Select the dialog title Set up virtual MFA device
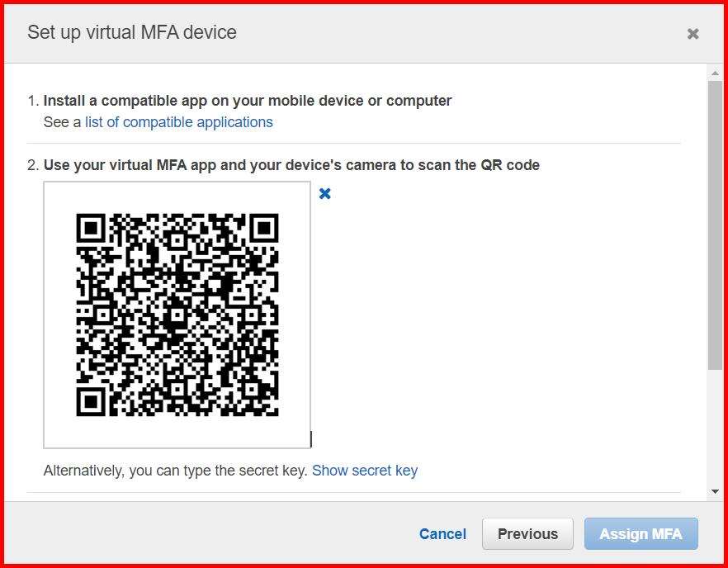Screen dimensions: 728x568 click(131, 33)
